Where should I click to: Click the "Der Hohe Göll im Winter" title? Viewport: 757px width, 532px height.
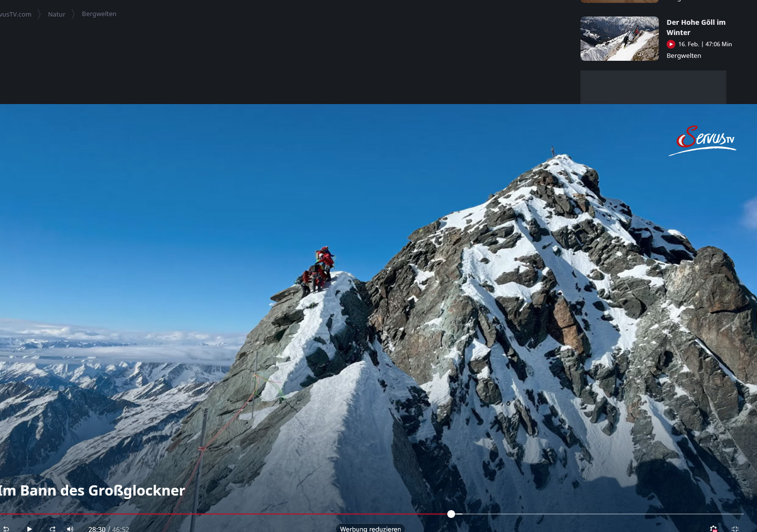click(695, 27)
